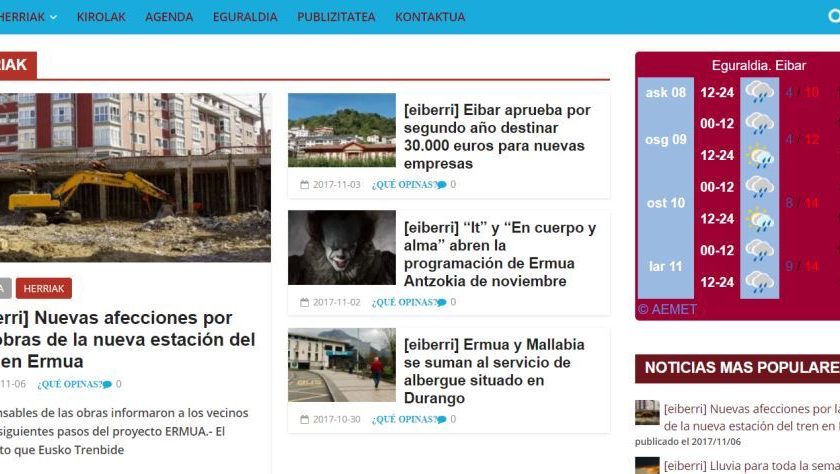
Task: Click calendar icon beside 2017-11-02 date
Action: click(305, 303)
